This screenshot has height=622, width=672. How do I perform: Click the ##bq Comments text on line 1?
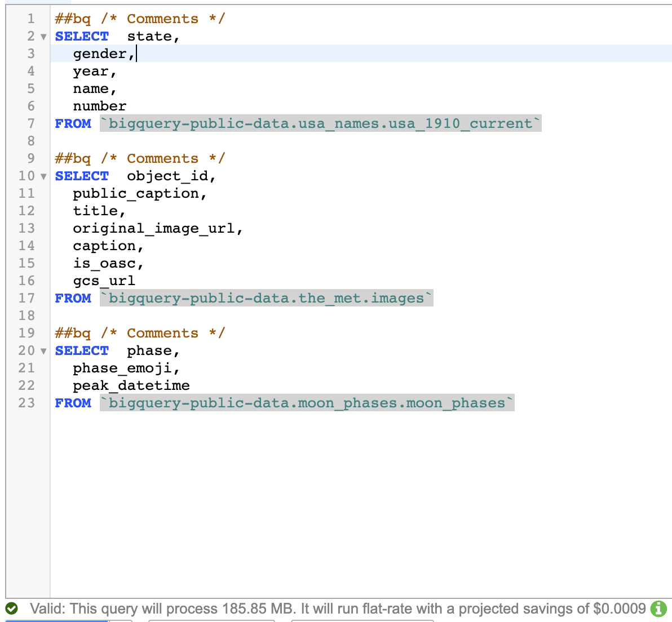(x=140, y=19)
